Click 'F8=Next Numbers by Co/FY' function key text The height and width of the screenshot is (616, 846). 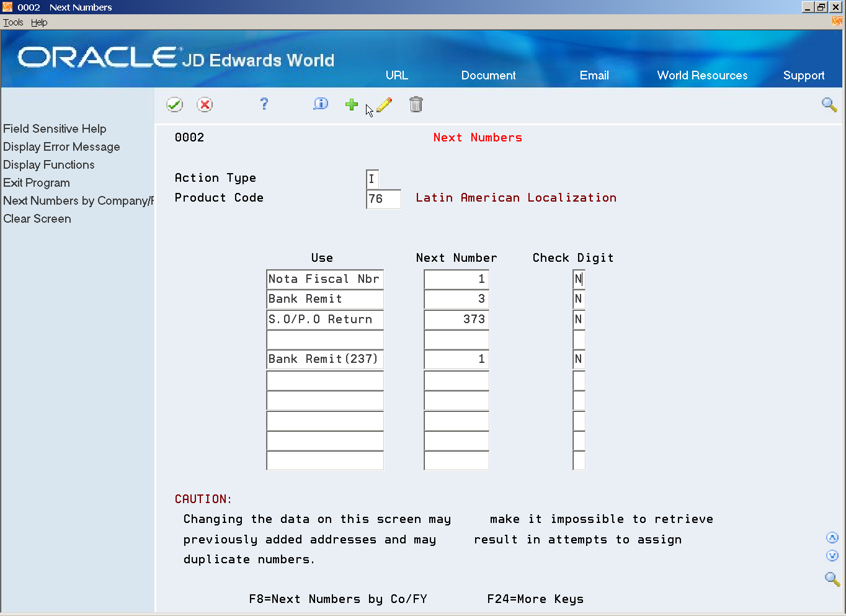click(x=338, y=599)
